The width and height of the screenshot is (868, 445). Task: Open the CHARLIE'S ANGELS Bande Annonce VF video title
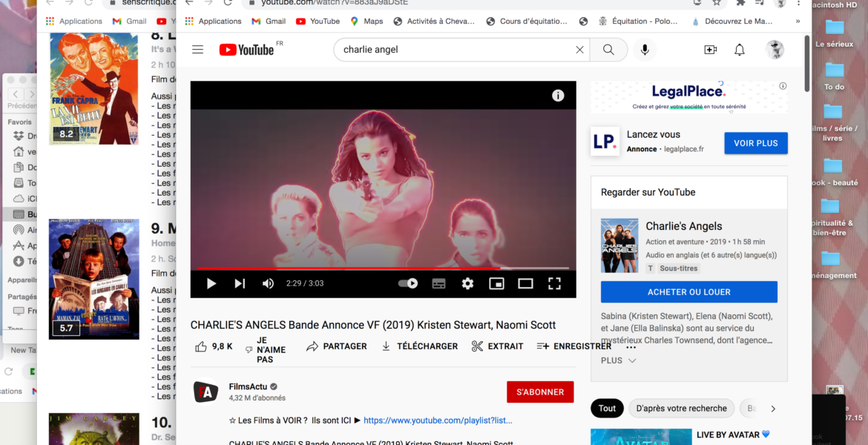click(373, 325)
